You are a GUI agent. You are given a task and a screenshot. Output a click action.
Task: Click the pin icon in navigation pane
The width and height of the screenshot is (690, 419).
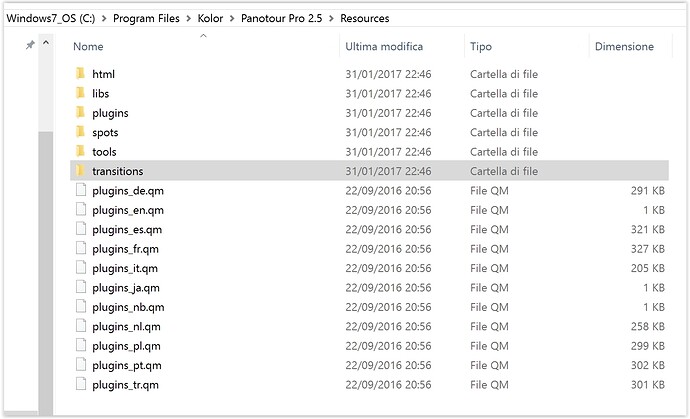click(30, 44)
